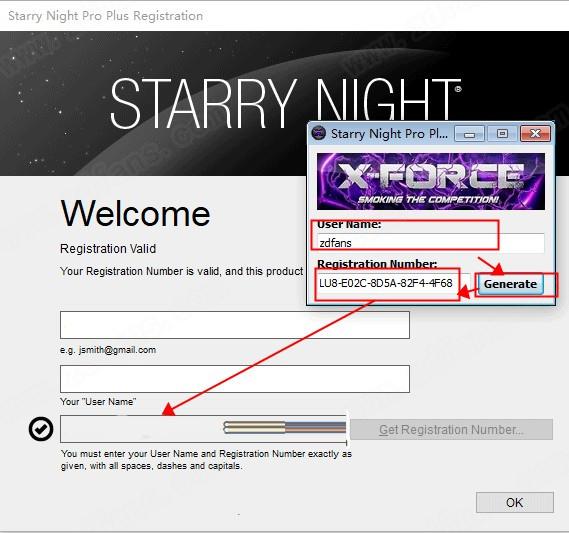
Task: Click the OK button
Action: pyautogui.click(x=515, y=503)
